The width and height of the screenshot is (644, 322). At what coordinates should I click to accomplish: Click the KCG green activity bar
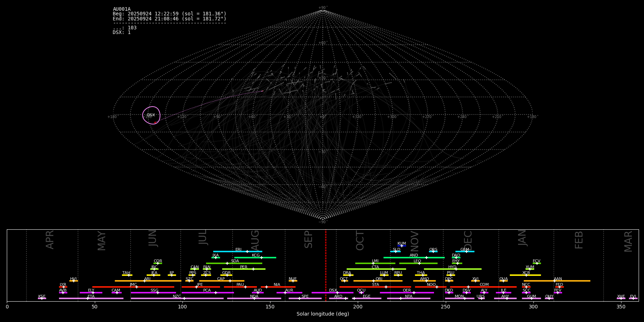pyautogui.click(x=255, y=258)
